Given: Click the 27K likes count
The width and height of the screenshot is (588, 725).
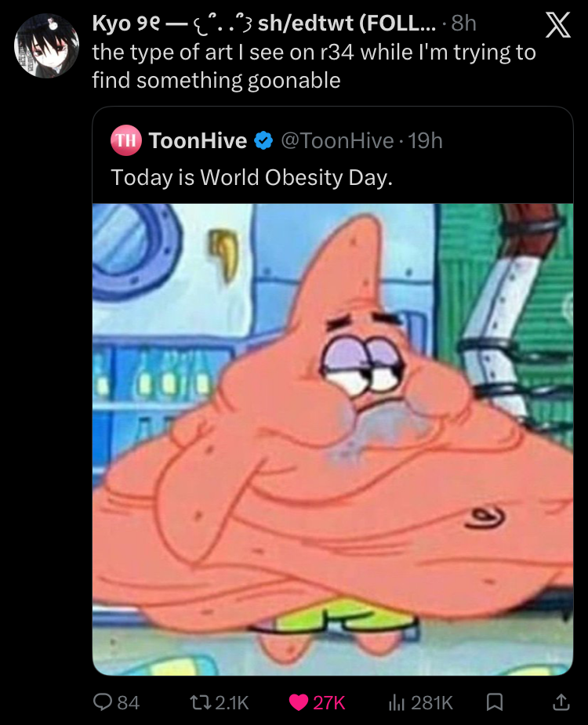Looking at the screenshot, I should tap(329, 703).
